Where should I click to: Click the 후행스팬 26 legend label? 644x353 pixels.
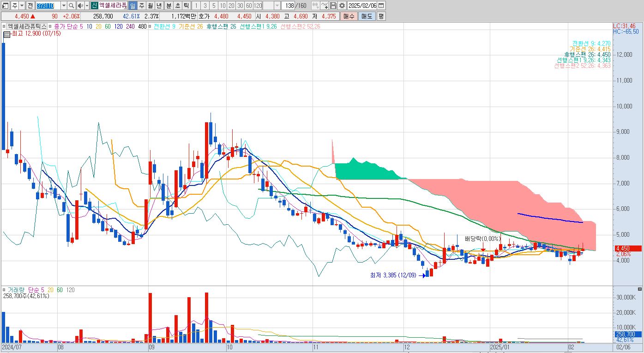[221, 26]
